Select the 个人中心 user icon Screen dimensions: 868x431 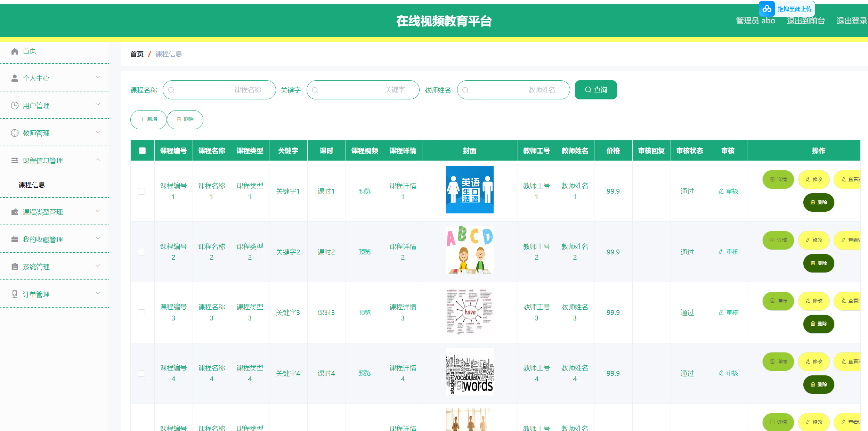[x=15, y=78]
